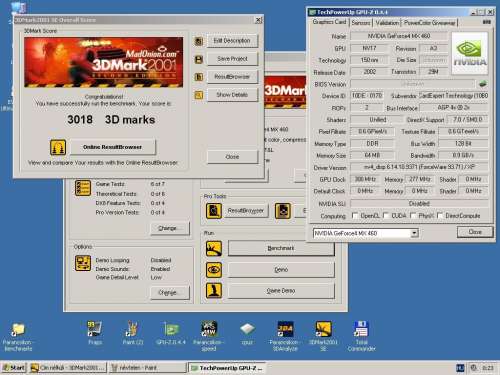The image size is (500, 375).
Task: Click the Driver Version field in GPU-Z
Action: (419, 167)
